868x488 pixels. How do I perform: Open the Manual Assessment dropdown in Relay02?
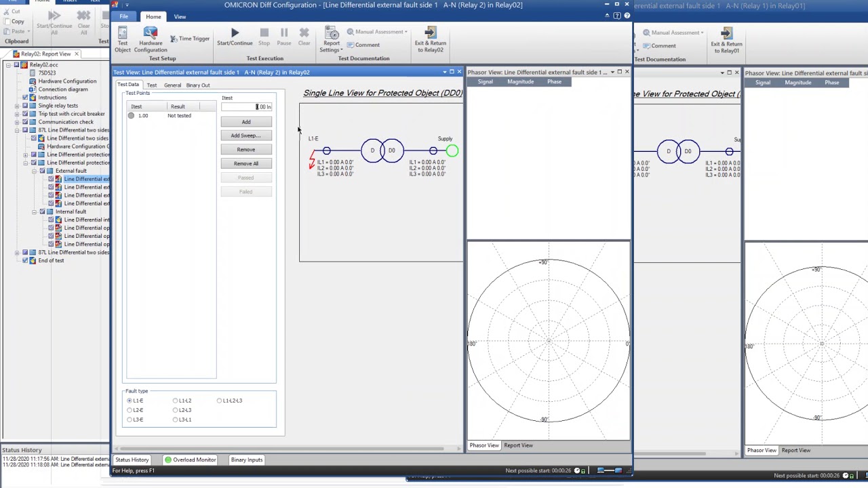[x=377, y=32]
